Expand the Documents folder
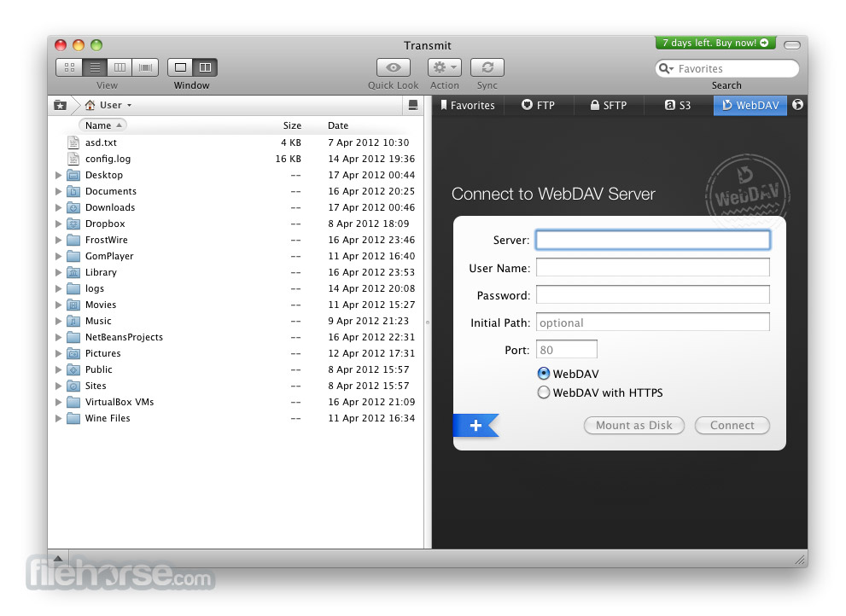This screenshot has height=616, width=846. coord(58,191)
